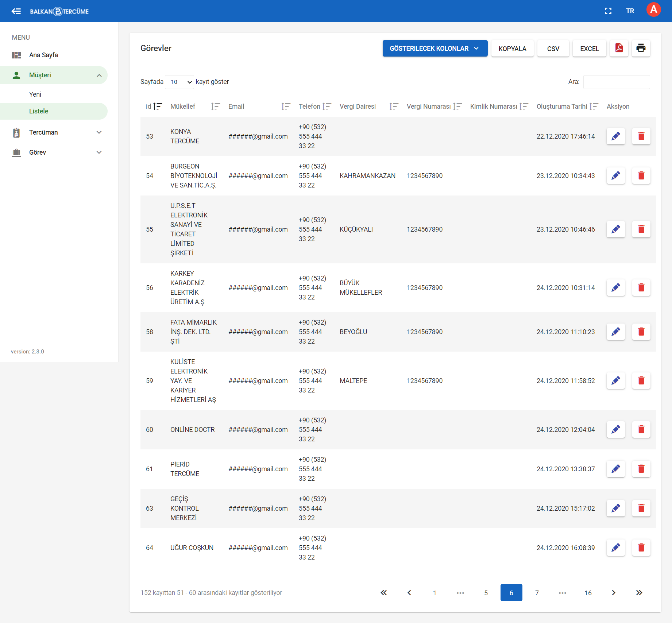672x623 pixels.
Task: Delete the ONLİNE DOCTR row
Action: coord(641,430)
